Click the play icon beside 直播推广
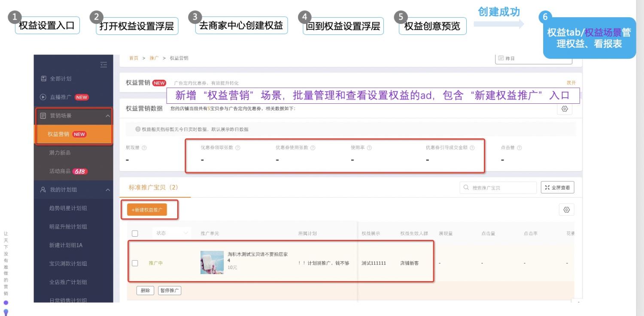The image size is (644, 316). click(x=43, y=97)
